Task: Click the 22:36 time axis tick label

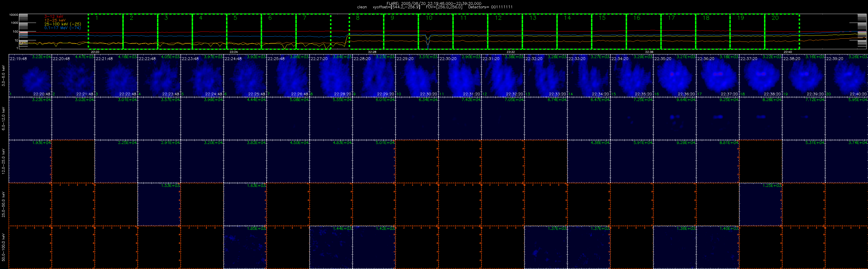Action: pyautogui.click(x=649, y=52)
